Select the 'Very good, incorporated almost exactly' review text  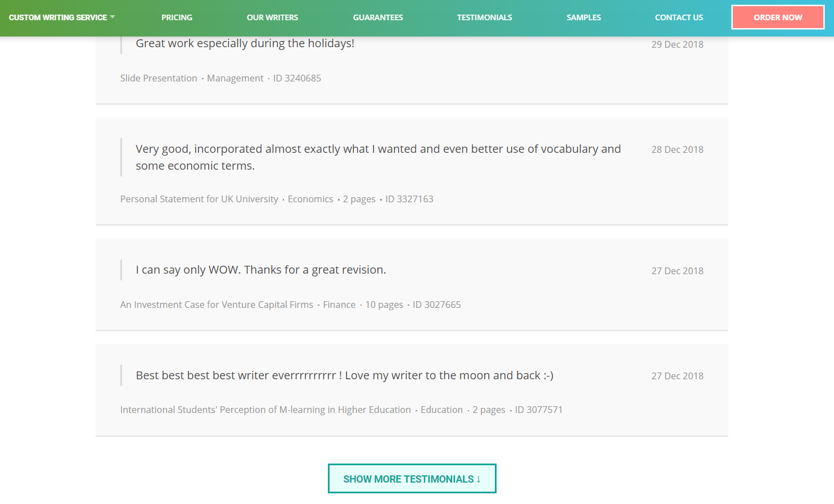click(378, 157)
